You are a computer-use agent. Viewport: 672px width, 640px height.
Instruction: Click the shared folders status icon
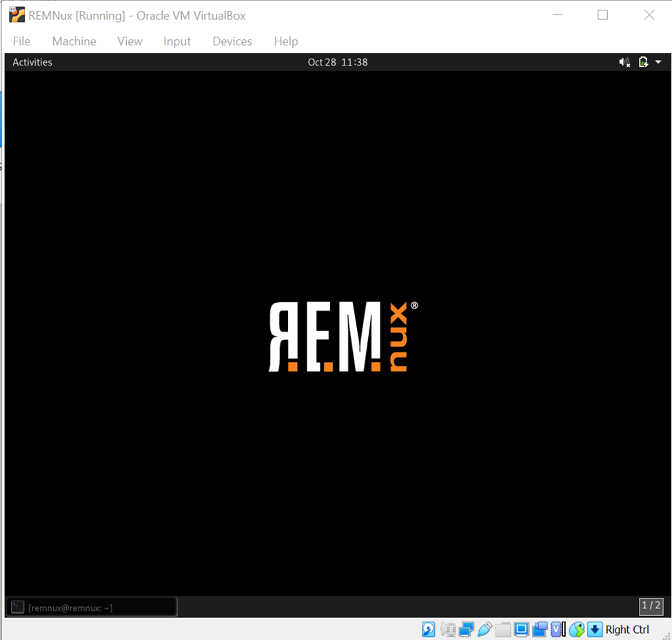coord(502,629)
